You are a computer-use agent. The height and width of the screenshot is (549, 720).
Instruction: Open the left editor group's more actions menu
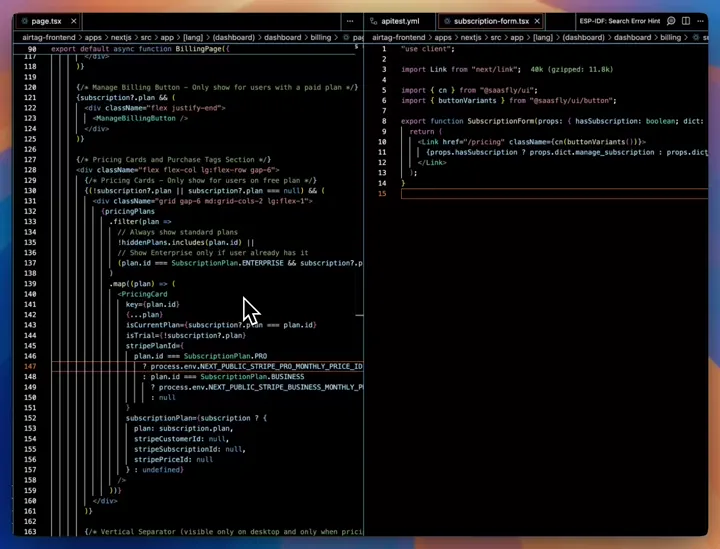[349, 21]
